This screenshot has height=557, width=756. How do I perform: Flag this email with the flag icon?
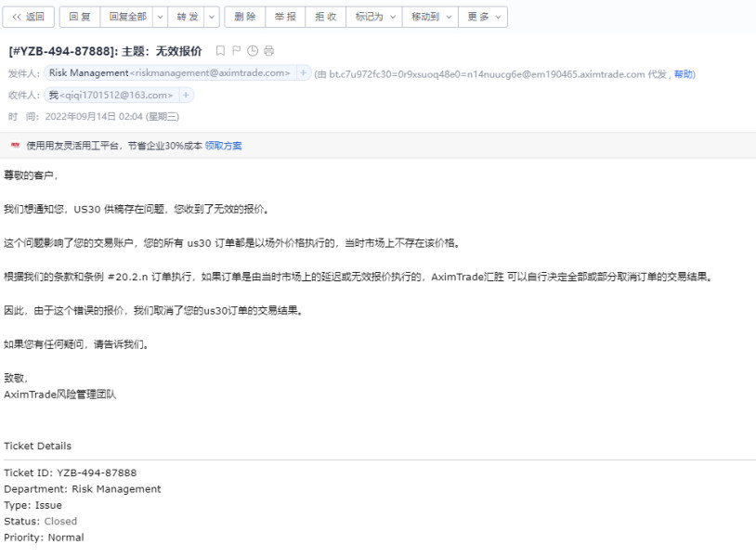[x=236, y=50]
